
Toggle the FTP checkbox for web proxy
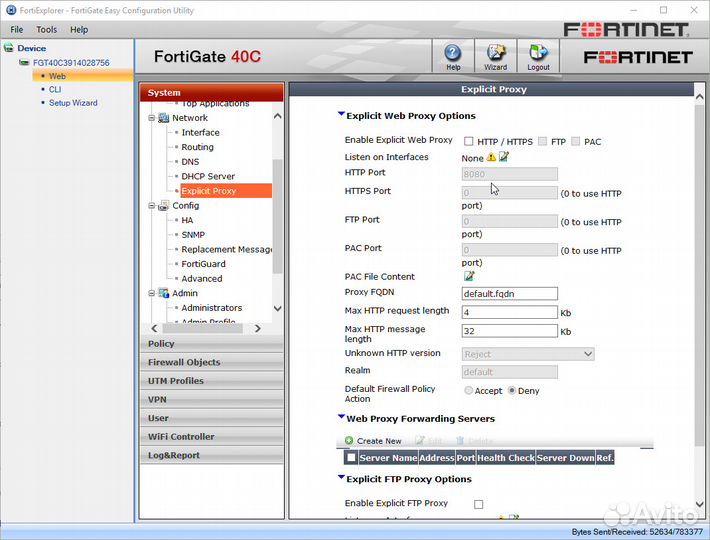coord(542,141)
